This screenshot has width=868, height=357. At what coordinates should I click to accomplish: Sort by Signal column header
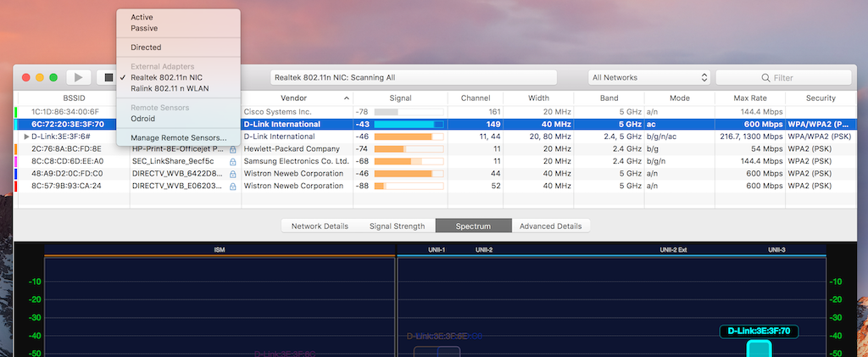pyautogui.click(x=400, y=98)
